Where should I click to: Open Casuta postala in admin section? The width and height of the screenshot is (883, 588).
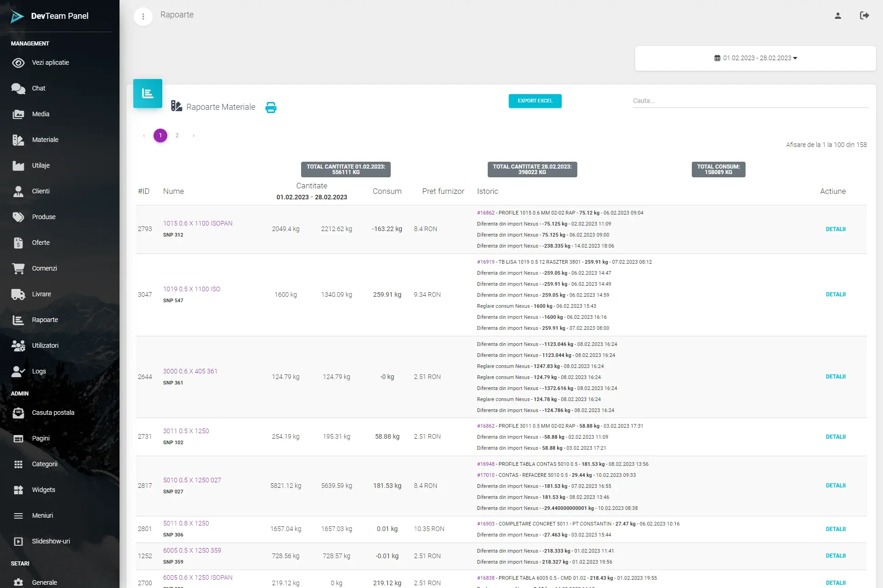tap(53, 413)
